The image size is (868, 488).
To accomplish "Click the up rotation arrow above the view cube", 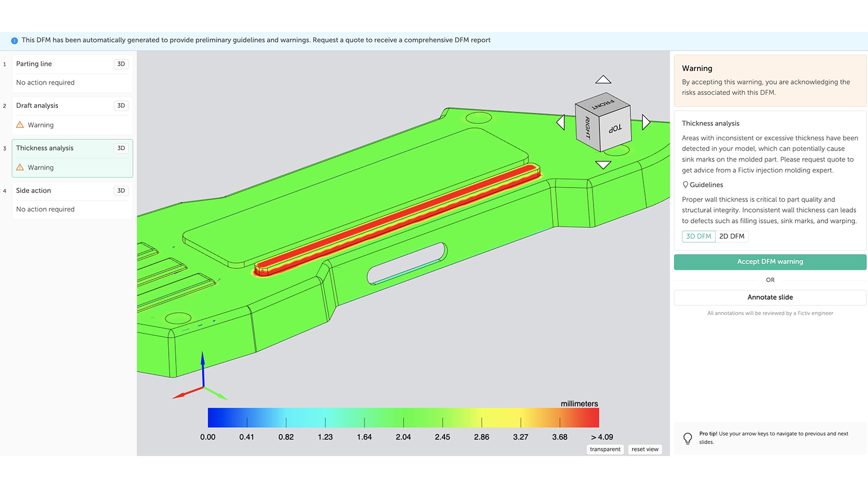I will click(x=603, y=80).
